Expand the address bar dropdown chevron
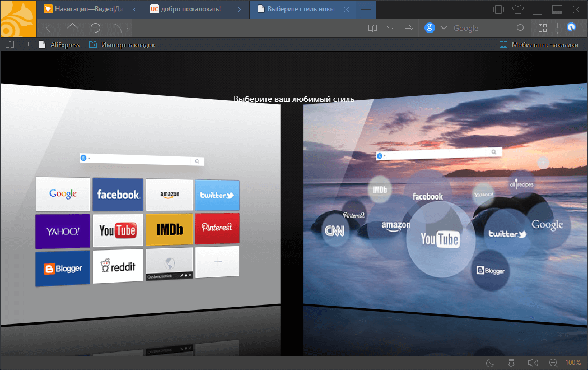The height and width of the screenshot is (370, 588). click(x=390, y=28)
